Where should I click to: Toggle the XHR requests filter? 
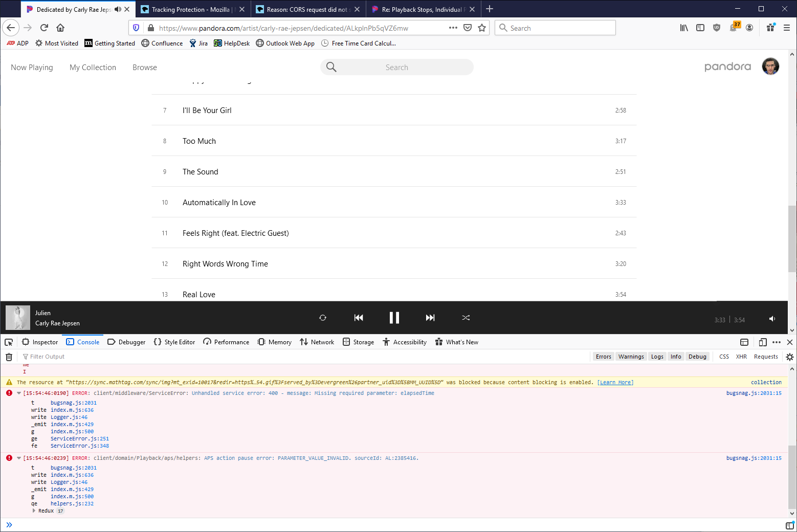[741, 357]
